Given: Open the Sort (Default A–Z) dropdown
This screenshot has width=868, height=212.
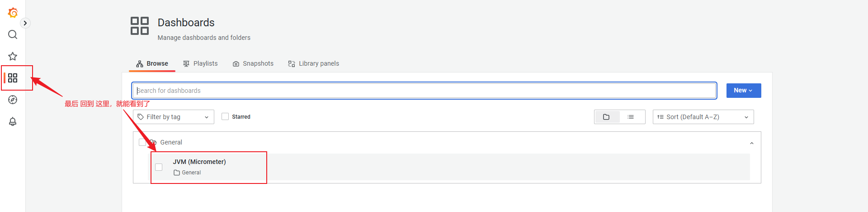Looking at the screenshot, I should (703, 117).
